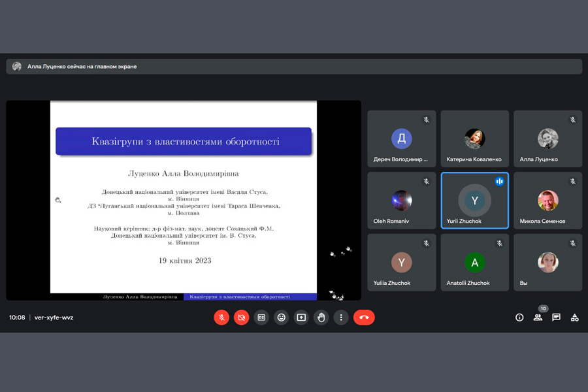Screen dimensions: 588x392
Task: Click muted mic icon on Oleh Romaniv tile
Action: (427, 181)
